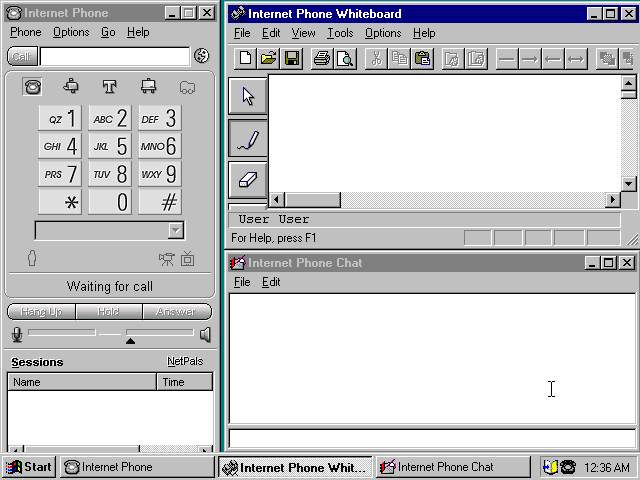Mute the speaker icon
The image size is (640, 480).
pyautogui.click(x=205, y=334)
